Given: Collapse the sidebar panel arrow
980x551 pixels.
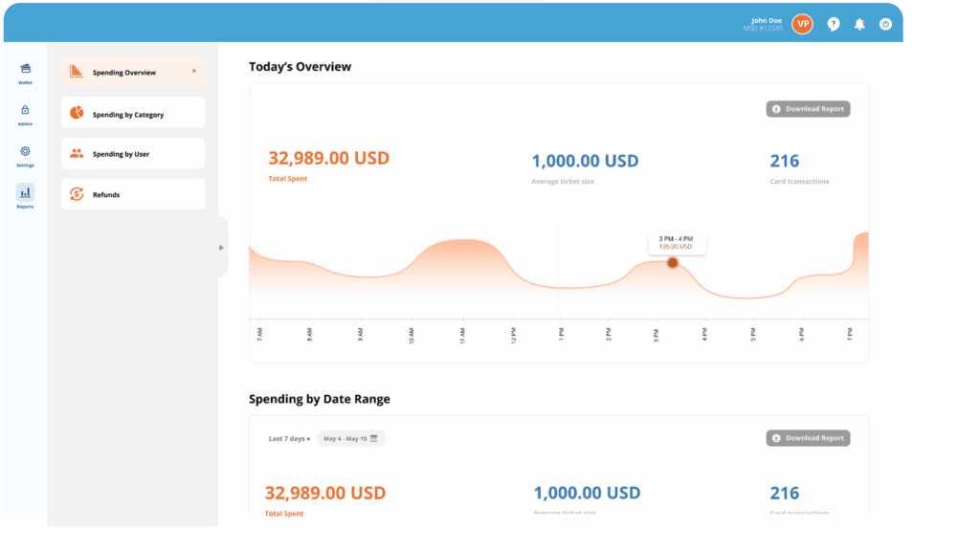Looking at the screenshot, I should point(221,248).
